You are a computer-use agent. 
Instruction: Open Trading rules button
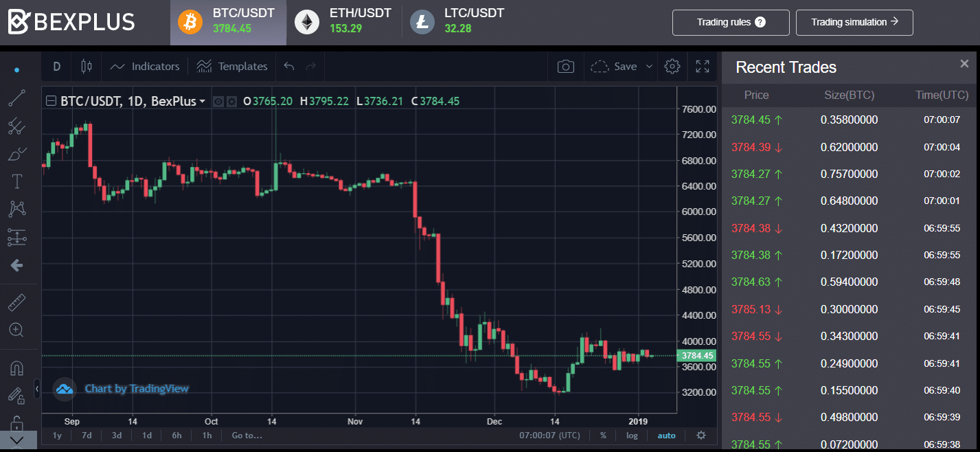pos(731,22)
